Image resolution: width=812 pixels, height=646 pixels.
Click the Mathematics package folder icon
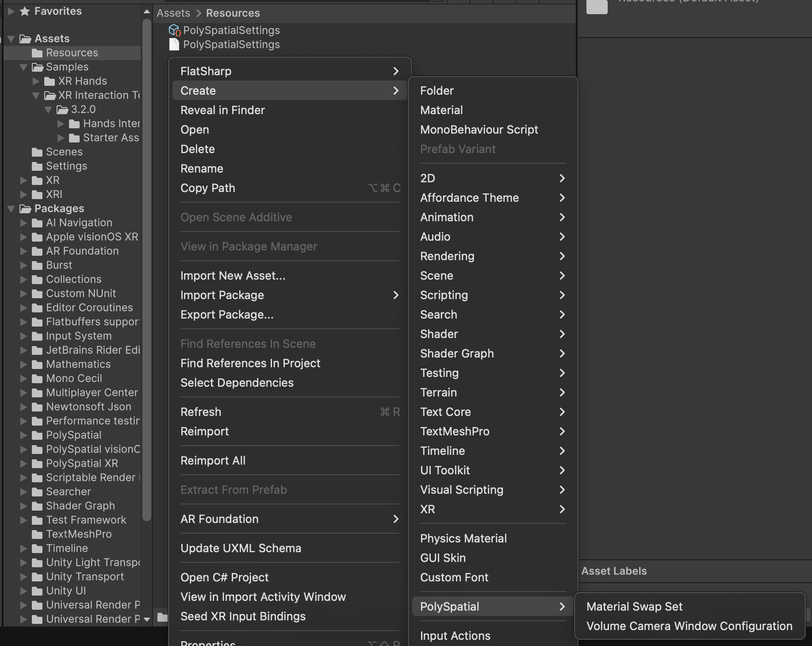click(38, 365)
